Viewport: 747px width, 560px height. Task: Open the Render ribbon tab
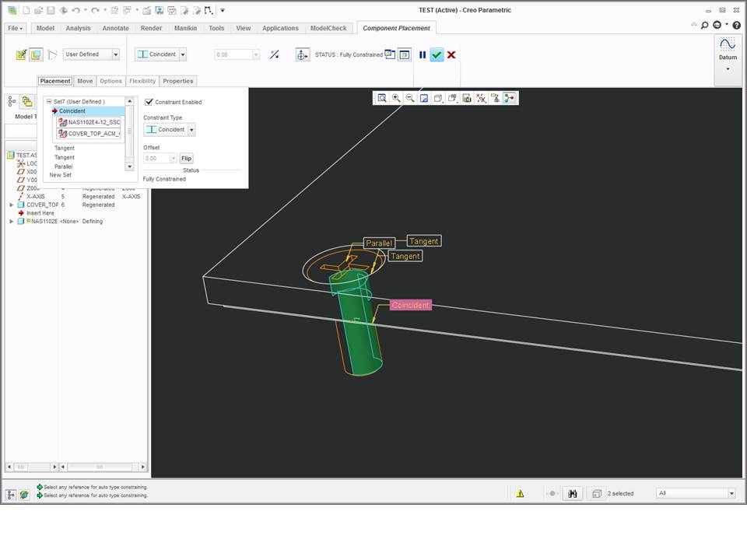[x=151, y=28]
